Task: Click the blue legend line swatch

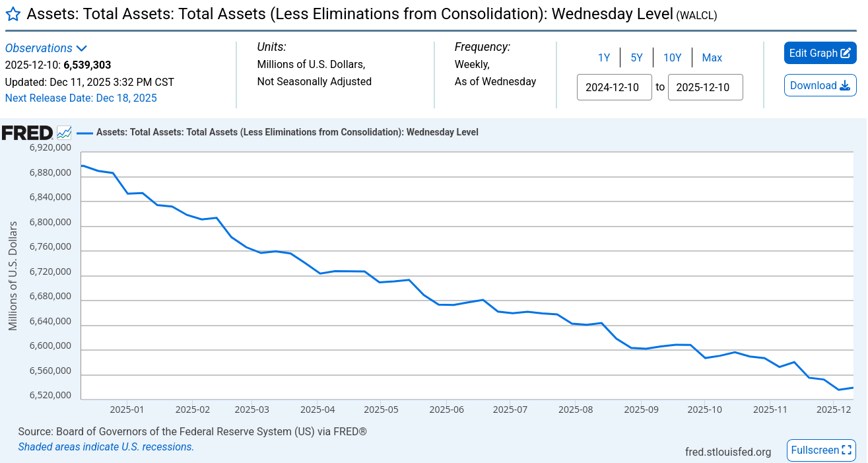Action: [84, 132]
